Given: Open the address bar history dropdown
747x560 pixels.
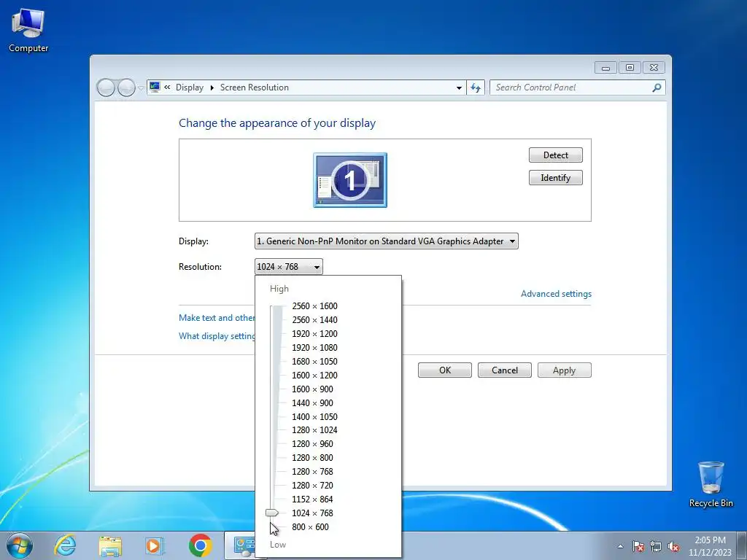Looking at the screenshot, I should coord(459,87).
